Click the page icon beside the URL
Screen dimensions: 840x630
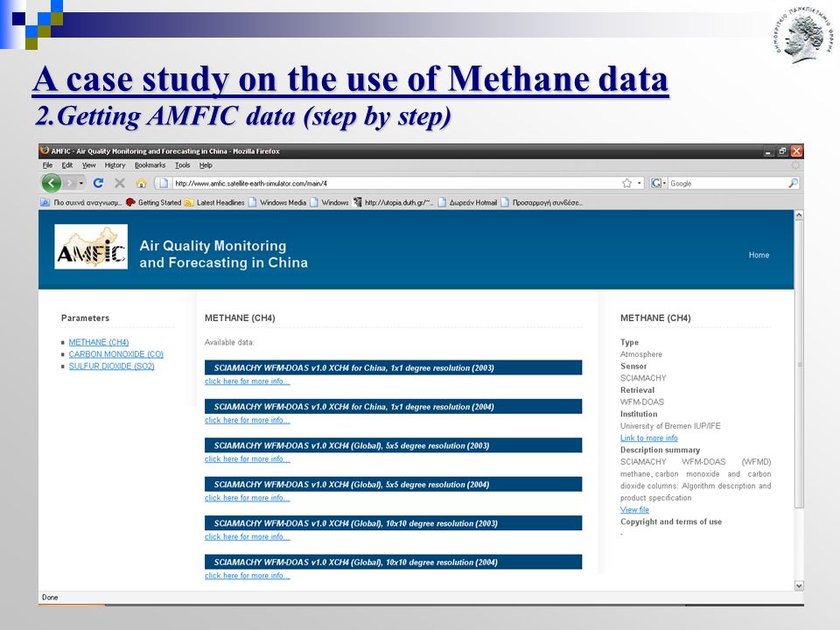click(x=164, y=183)
